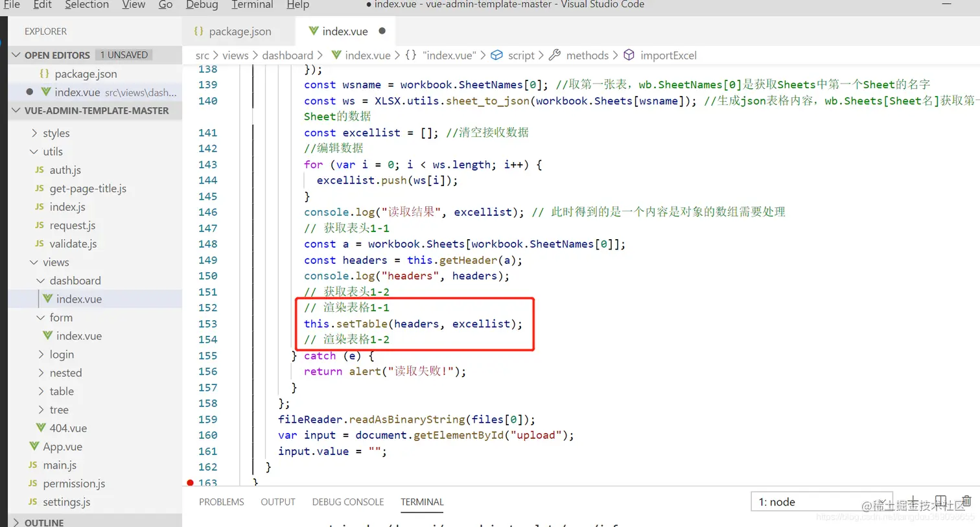
Task: Kill terminal using the trash icon
Action: [966, 501]
